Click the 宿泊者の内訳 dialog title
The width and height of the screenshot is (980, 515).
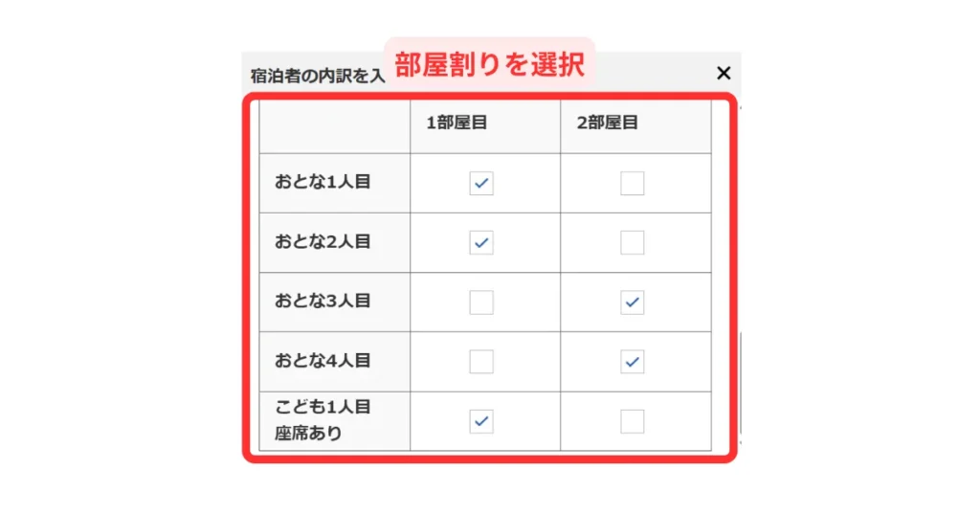[317, 76]
